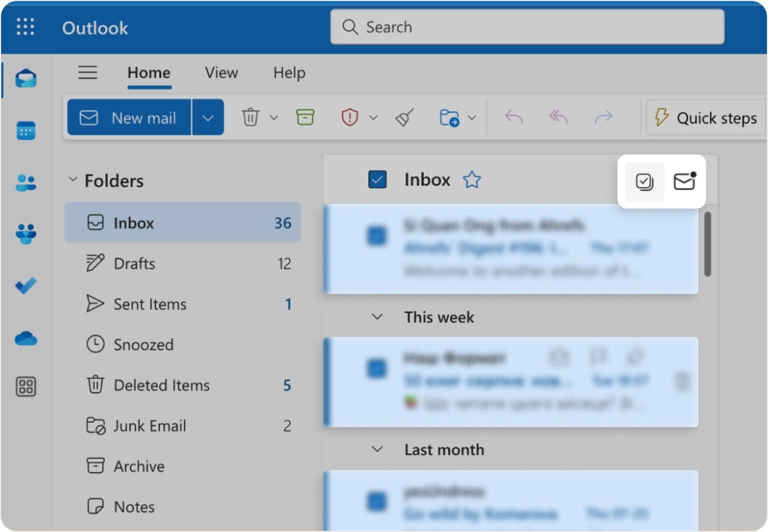Viewport: 768px width, 532px height.
Task: Open the Calendar from the sidebar
Action: (x=26, y=131)
